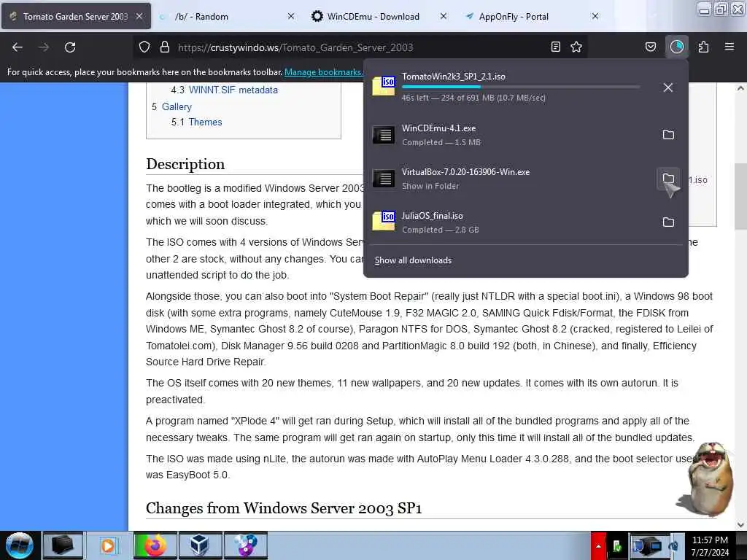747x560 pixels.
Task: Show hidden tray icons arrow
Action: click(598, 546)
